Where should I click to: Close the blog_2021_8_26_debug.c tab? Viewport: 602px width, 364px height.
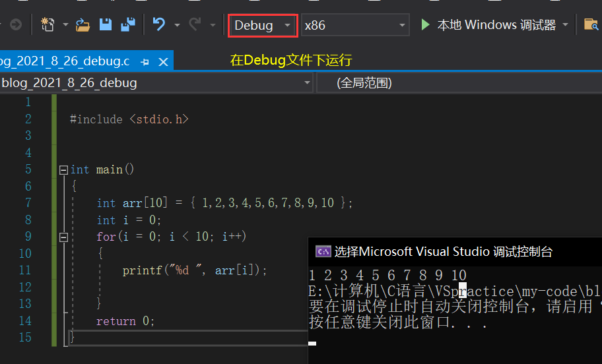163,62
